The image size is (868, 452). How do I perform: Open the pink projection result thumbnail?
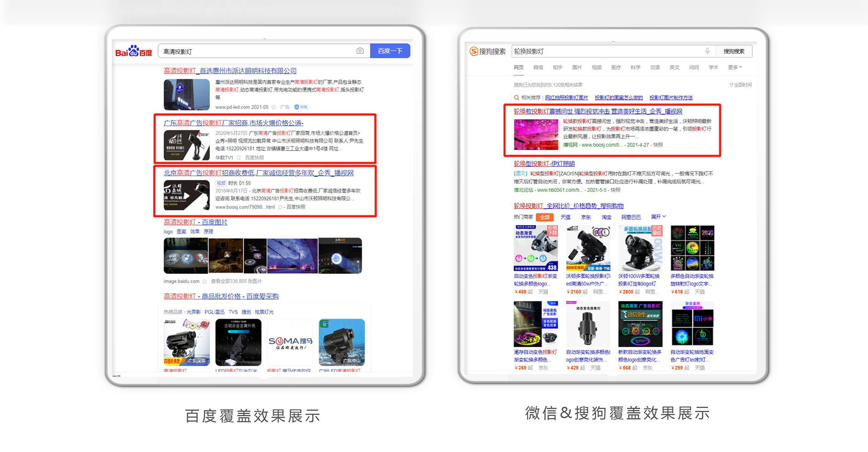tap(536, 134)
